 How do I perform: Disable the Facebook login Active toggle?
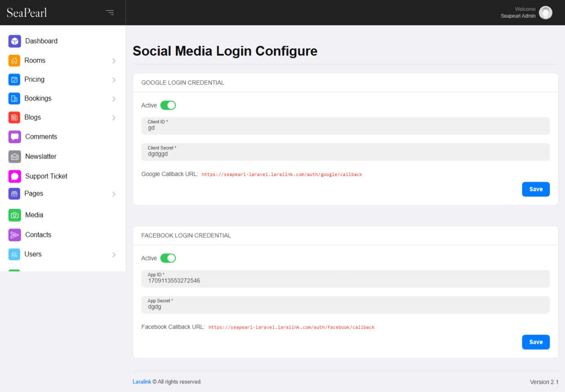click(168, 258)
